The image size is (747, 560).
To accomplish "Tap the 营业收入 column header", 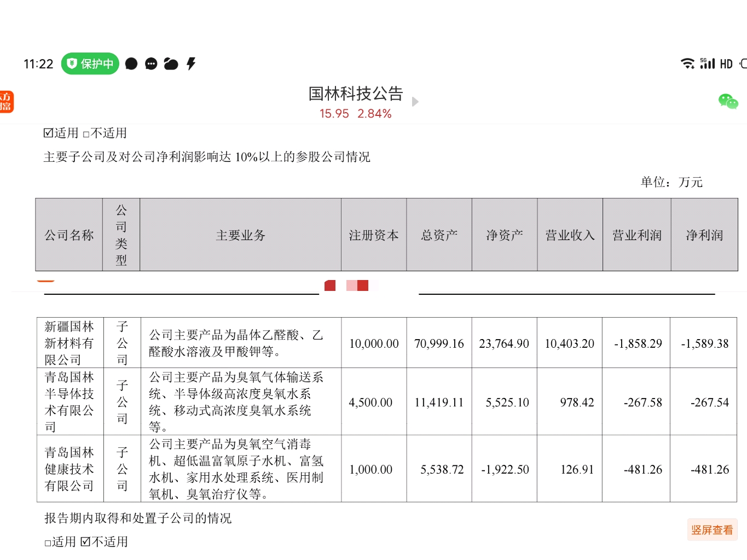I will 570,235.
